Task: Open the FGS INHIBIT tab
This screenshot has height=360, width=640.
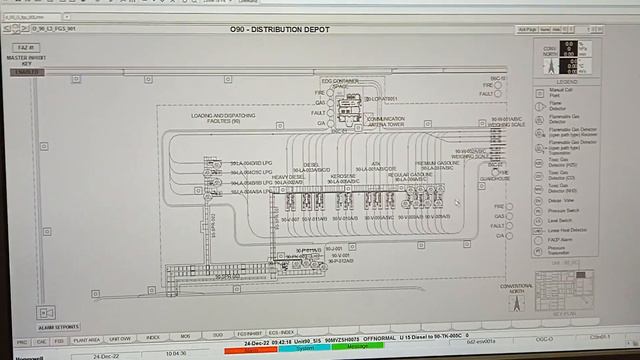Action: [249, 333]
